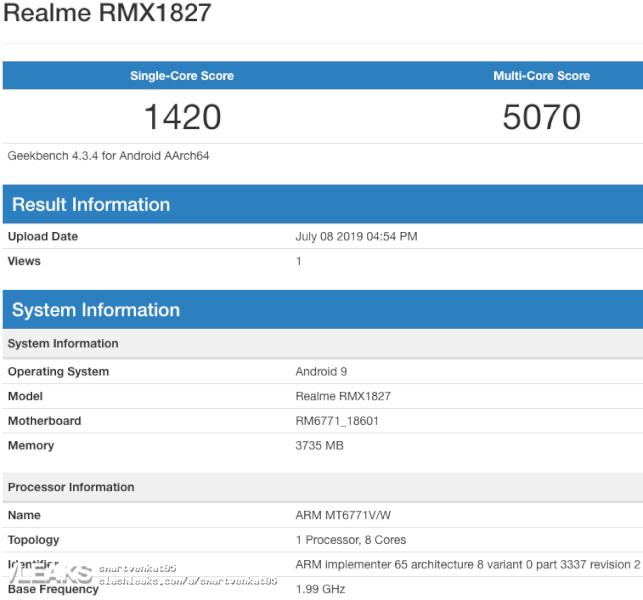Select 'Geekbench 4.3.4 for Android AArch64' text
This screenshot has width=643, height=600.
(x=108, y=156)
